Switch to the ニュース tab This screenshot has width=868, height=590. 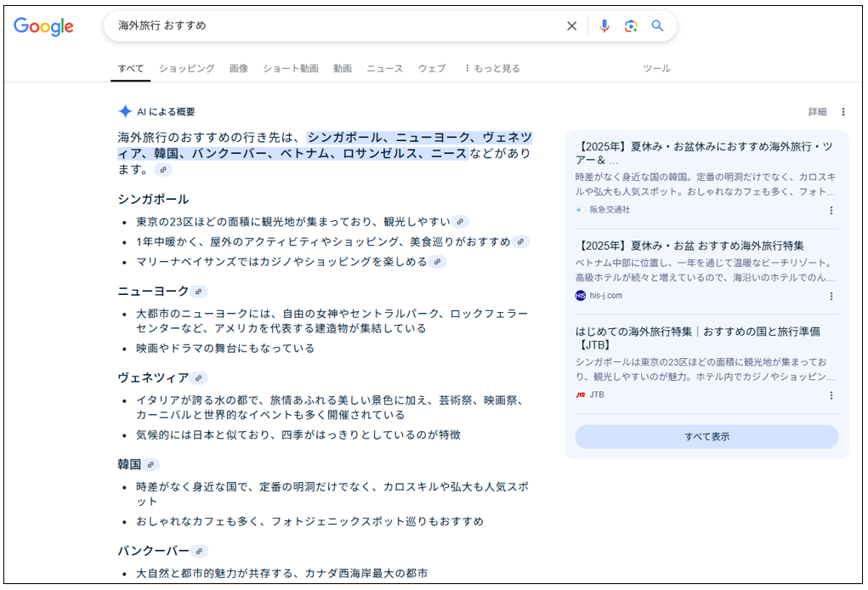pos(385,69)
